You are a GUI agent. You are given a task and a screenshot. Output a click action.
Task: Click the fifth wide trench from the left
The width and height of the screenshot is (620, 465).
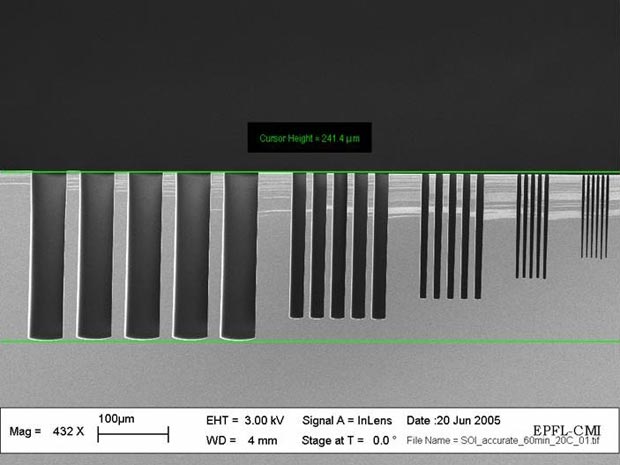pyautogui.click(x=239, y=255)
